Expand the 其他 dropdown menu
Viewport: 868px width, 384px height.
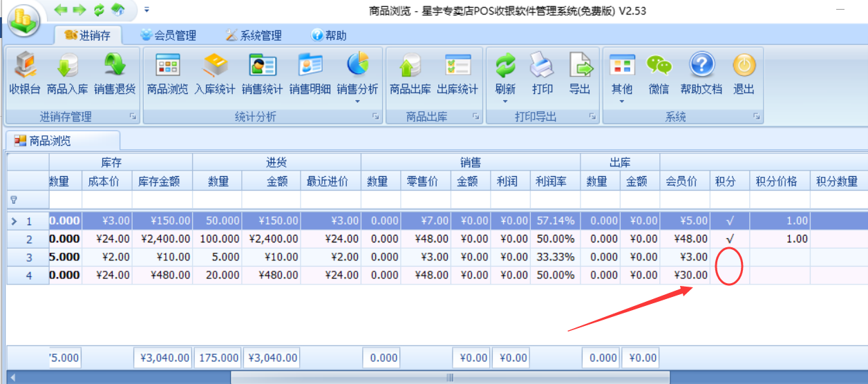click(621, 102)
